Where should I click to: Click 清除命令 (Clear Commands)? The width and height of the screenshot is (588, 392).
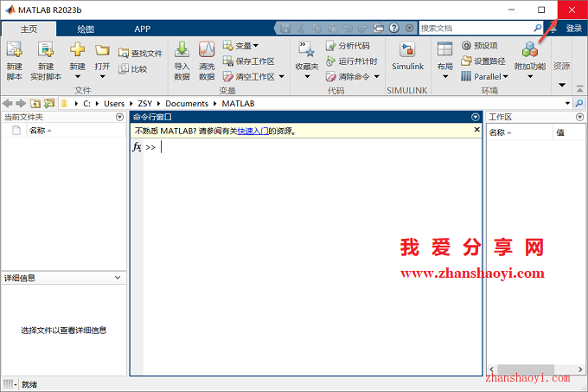[x=348, y=76]
